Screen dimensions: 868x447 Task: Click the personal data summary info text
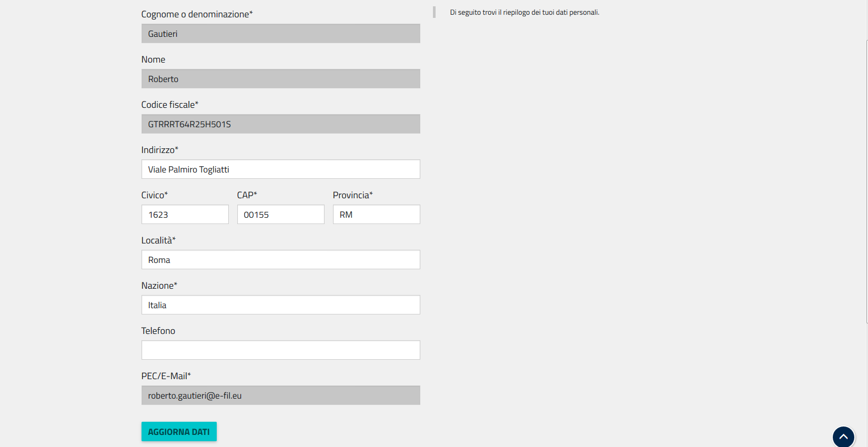[524, 13]
